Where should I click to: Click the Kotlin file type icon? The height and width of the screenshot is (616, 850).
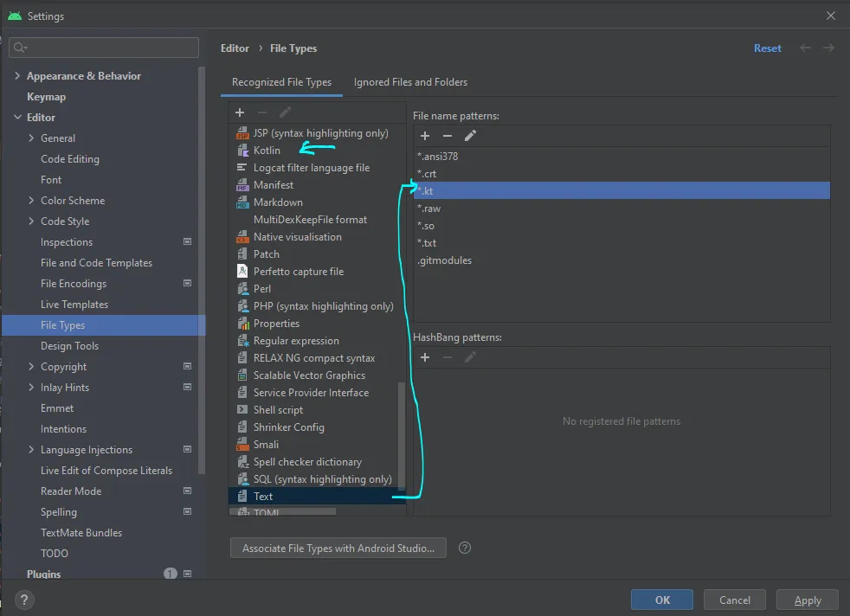coord(242,150)
